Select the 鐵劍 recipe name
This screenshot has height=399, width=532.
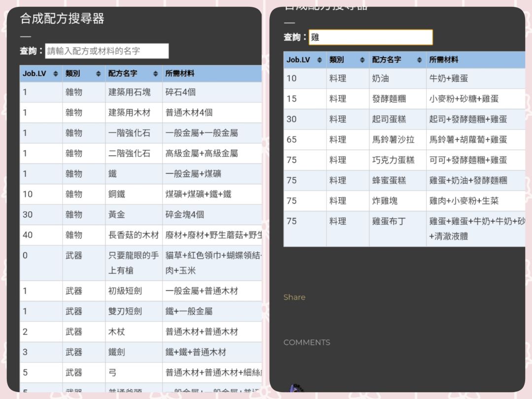(117, 352)
